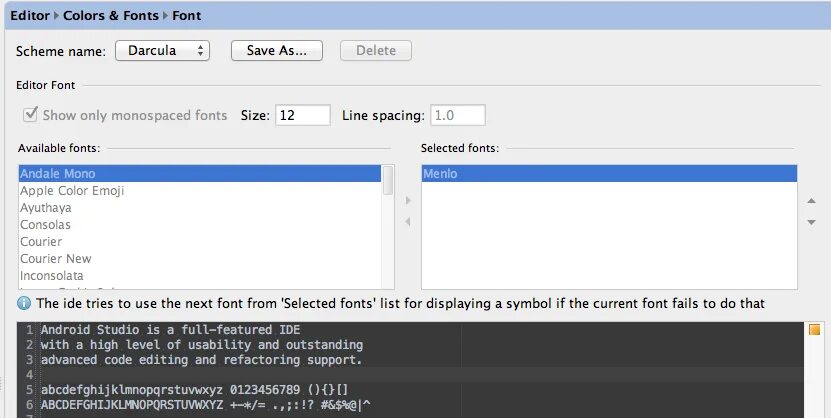The image size is (831, 418).
Task: Select Apple Color Emoji font
Action: [200, 190]
